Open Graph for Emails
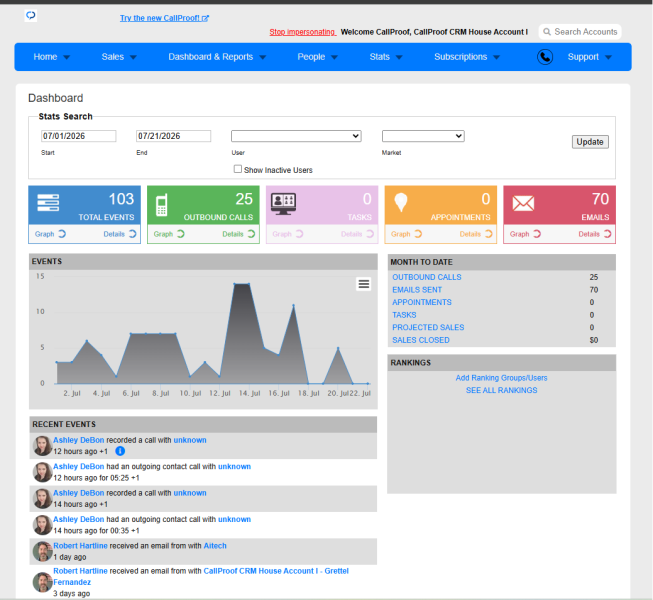Viewport: 653px width, 600px height. click(x=525, y=234)
